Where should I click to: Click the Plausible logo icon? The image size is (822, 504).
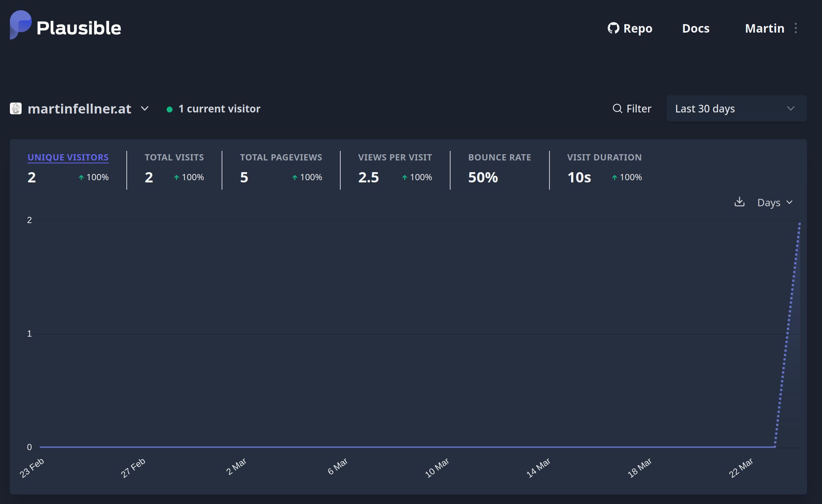coord(21,25)
